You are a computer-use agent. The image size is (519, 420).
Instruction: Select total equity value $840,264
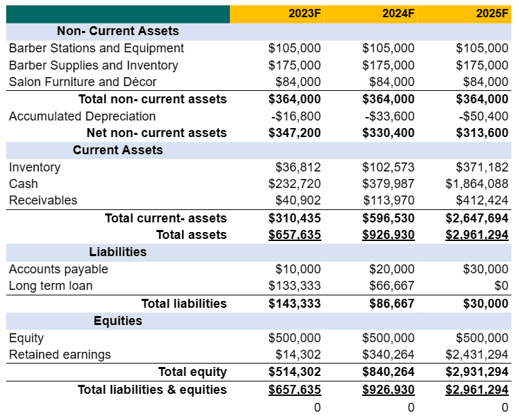388,372
